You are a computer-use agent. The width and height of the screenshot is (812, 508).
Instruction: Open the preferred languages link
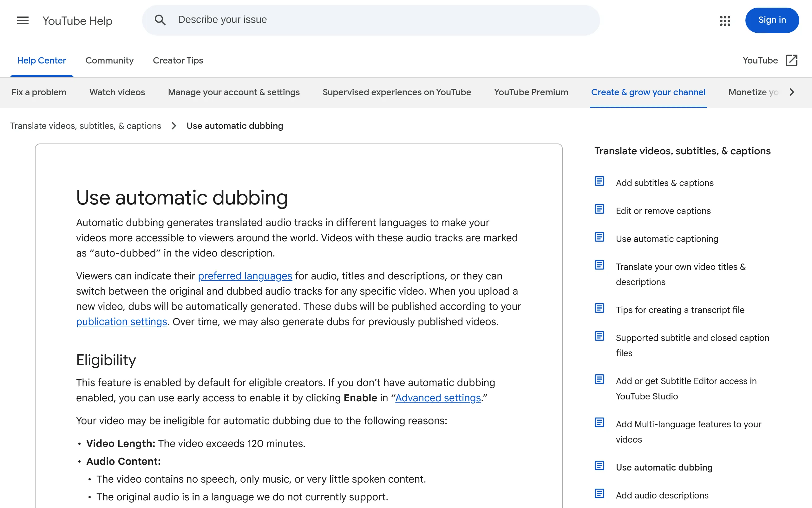[245, 276]
